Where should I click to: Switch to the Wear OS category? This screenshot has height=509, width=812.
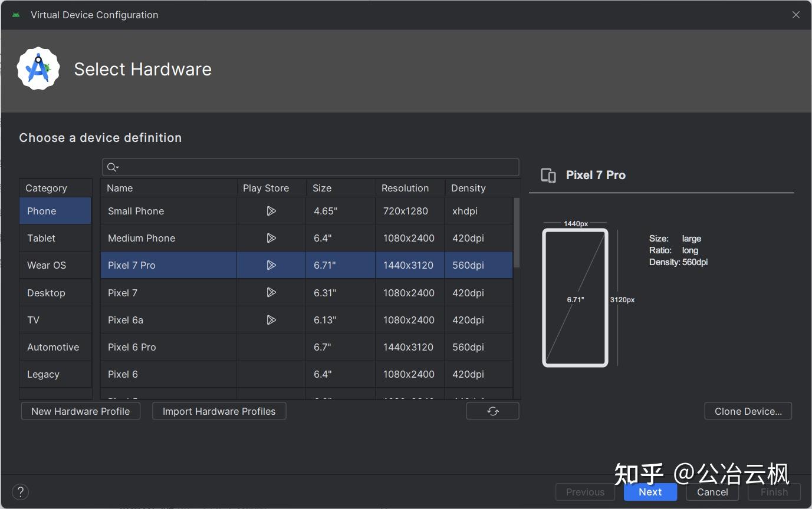(55, 265)
